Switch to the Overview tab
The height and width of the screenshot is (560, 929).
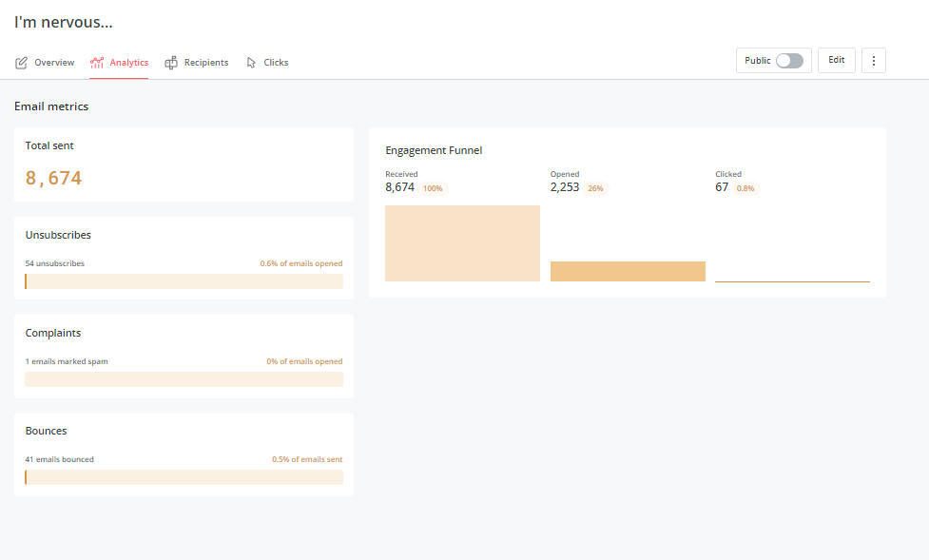tap(53, 62)
